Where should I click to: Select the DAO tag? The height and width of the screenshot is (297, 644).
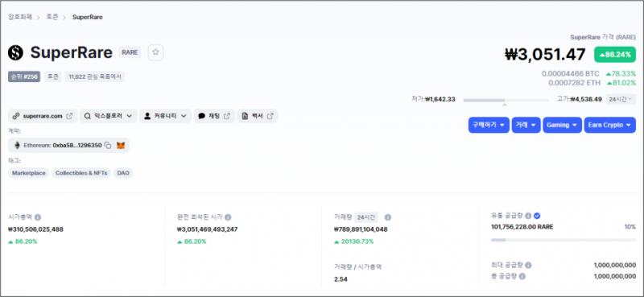pyautogui.click(x=123, y=173)
